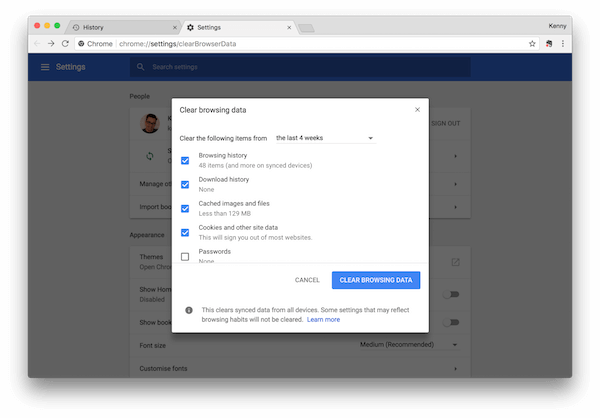Switch to the Settings tab
The height and width of the screenshot is (418, 600).
point(238,28)
